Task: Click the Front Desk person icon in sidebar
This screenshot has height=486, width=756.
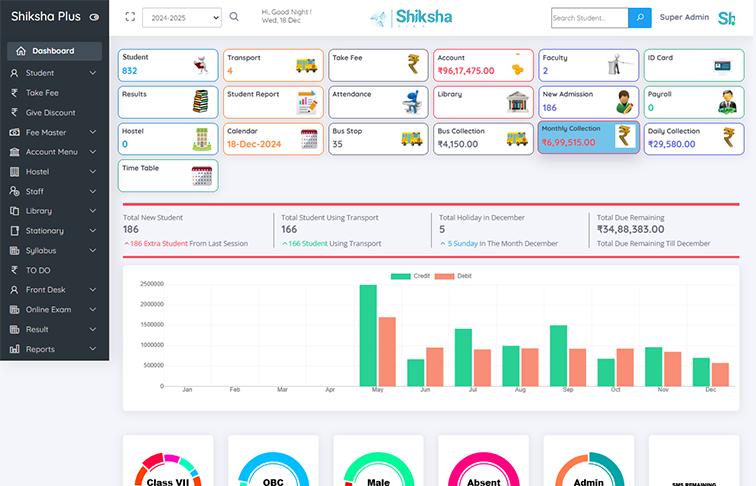Action: pyautogui.click(x=14, y=290)
